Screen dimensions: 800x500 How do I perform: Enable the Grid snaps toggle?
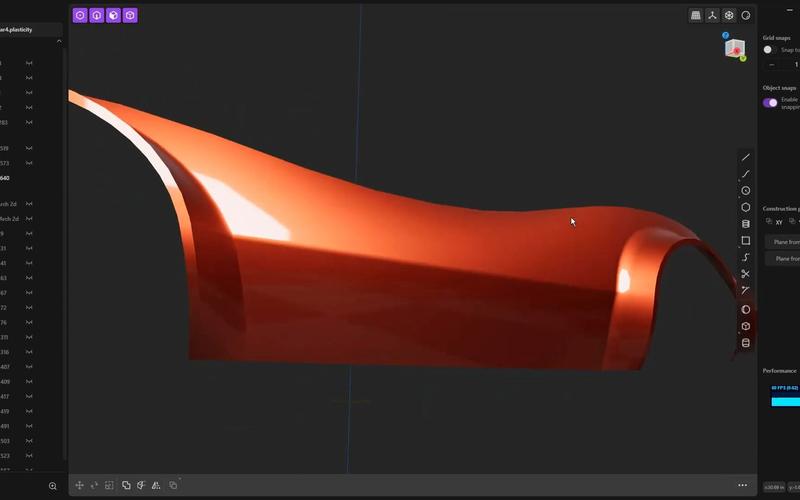tap(769, 49)
